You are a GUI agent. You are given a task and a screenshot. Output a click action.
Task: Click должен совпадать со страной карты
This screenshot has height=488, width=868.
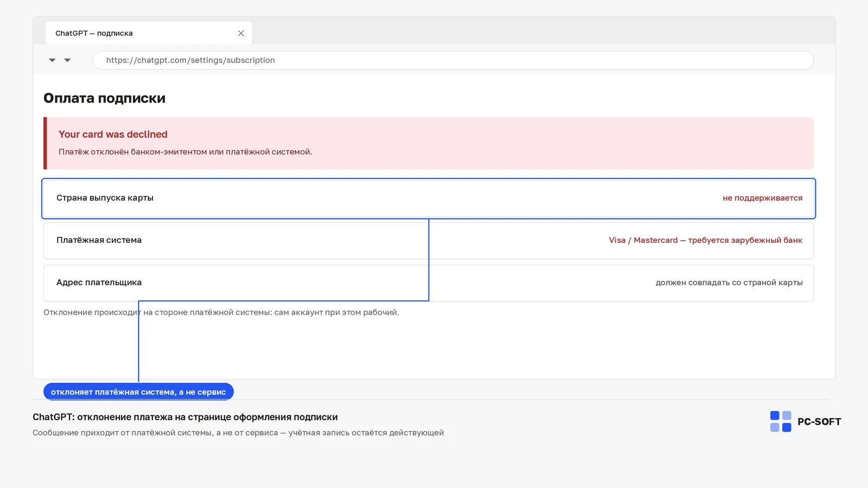tap(729, 282)
